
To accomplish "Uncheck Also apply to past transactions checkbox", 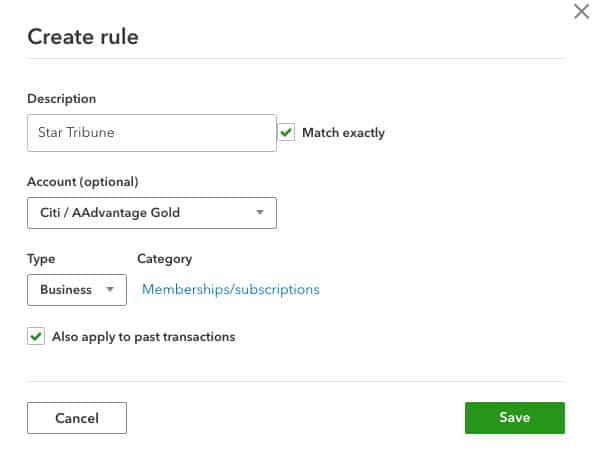I will click(x=36, y=336).
